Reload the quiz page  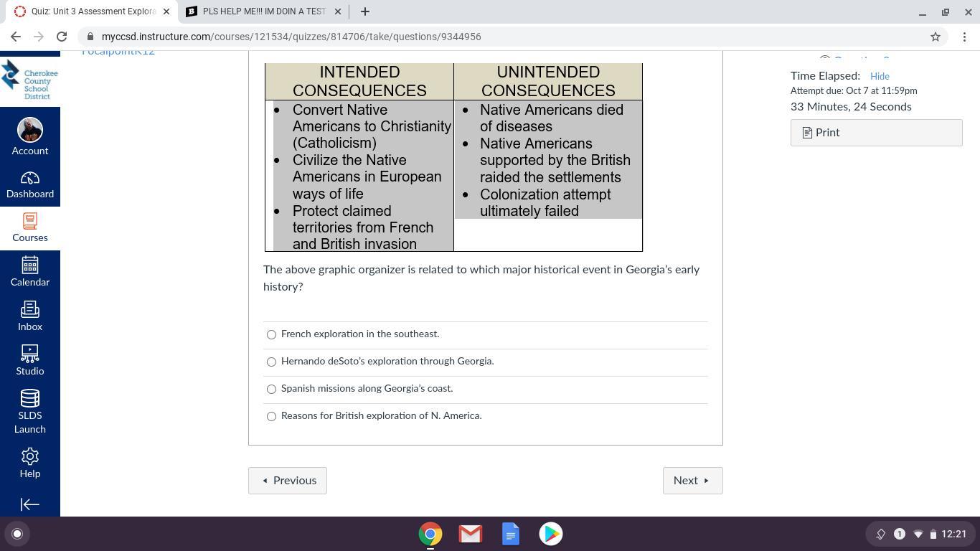pyautogui.click(x=62, y=37)
